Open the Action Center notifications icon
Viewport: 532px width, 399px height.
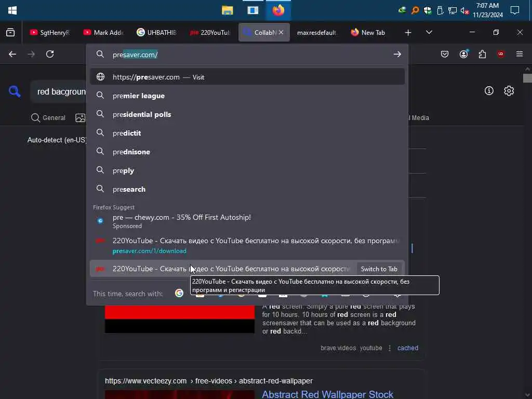(515, 10)
